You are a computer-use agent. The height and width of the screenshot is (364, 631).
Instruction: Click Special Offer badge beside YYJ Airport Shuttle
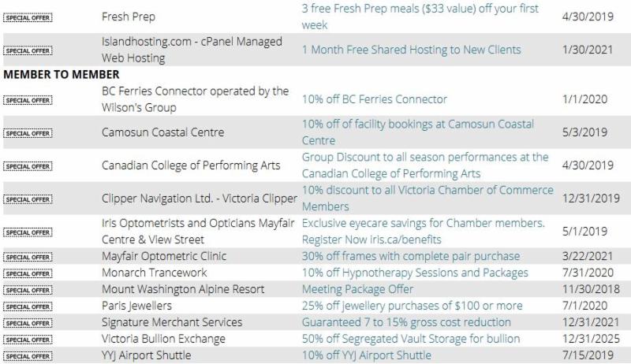point(28,356)
